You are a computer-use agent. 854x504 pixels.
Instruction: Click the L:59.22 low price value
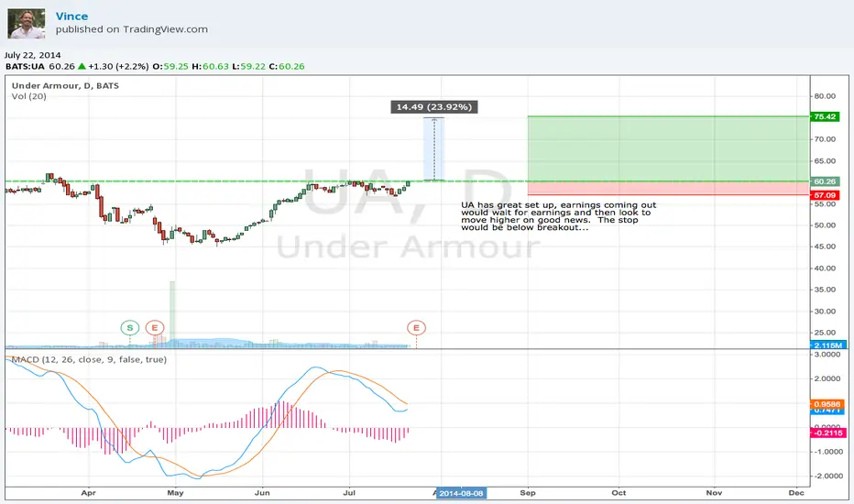pyautogui.click(x=249, y=67)
